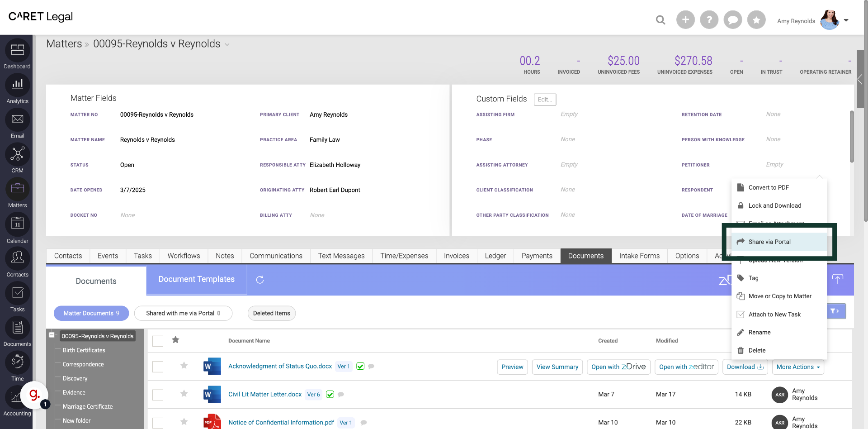This screenshot has width=868, height=429.
Task: Open the Shared with me via Portal filter
Action: pyautogui.click(x=183, y=313)
